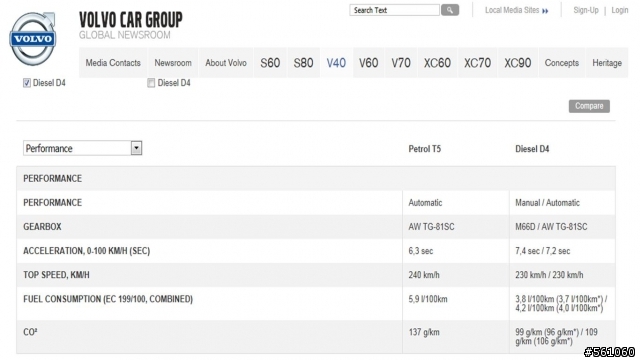Screen dimensions: 640x360
Task: Check the unchecked Diesel D4 checkbox
Action: pos(151,83)
